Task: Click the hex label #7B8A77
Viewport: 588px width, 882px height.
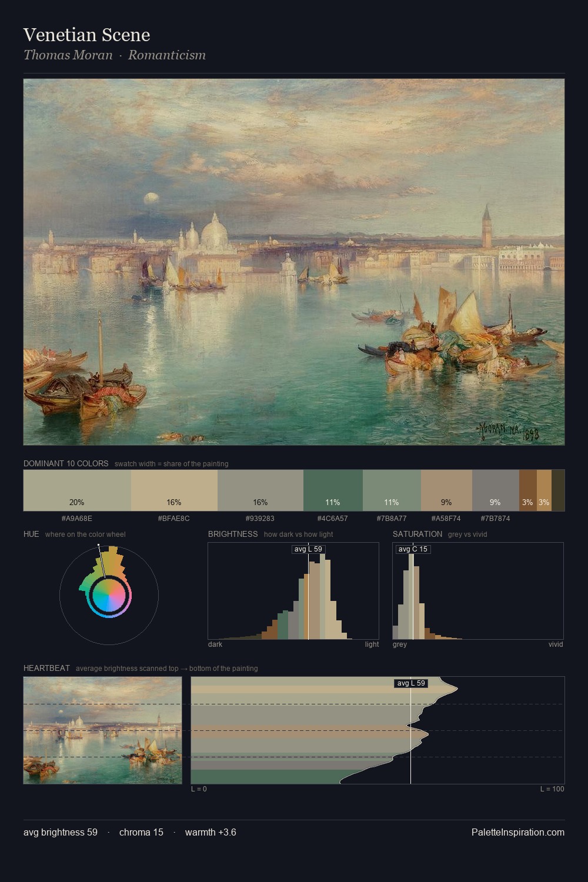Action: [x=392, y=519]
